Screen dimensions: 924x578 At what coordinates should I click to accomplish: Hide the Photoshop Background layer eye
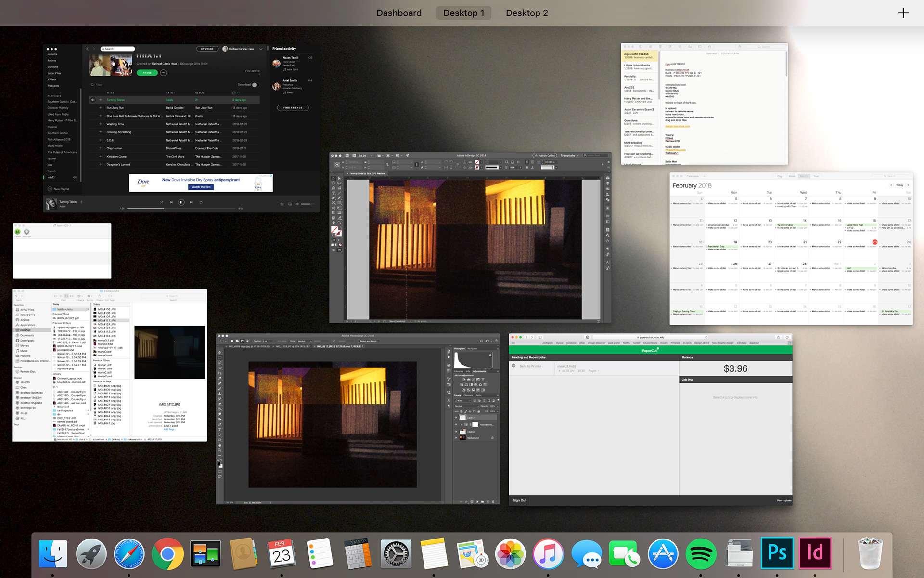[456, 438]
